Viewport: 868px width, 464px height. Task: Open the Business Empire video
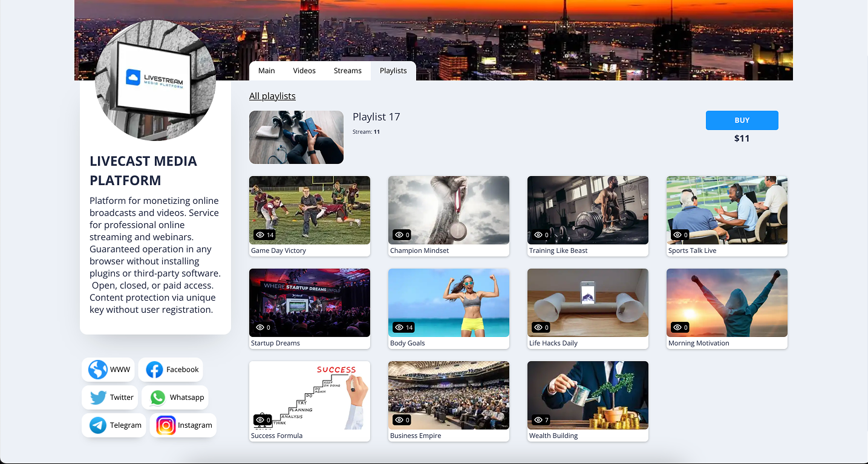coord(448,395)
